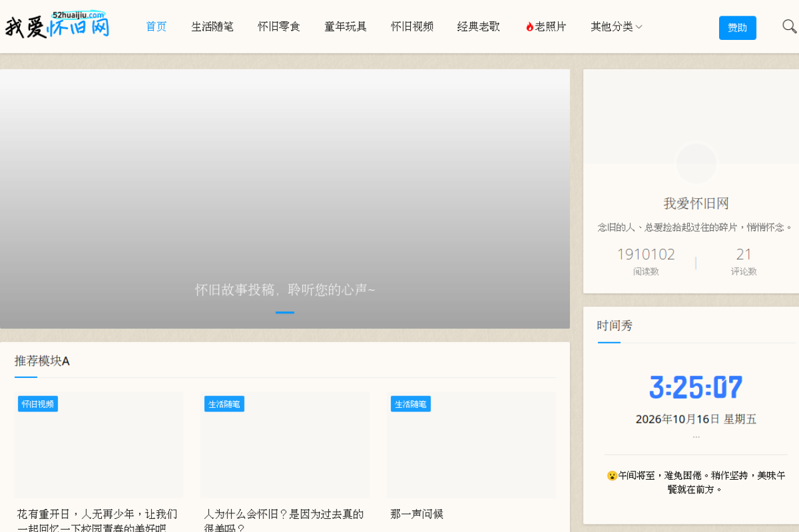Open the 人为什么会怀旧 article title
Image resolution: width=799 pixels, height=532 pixels.
point(284,521)
